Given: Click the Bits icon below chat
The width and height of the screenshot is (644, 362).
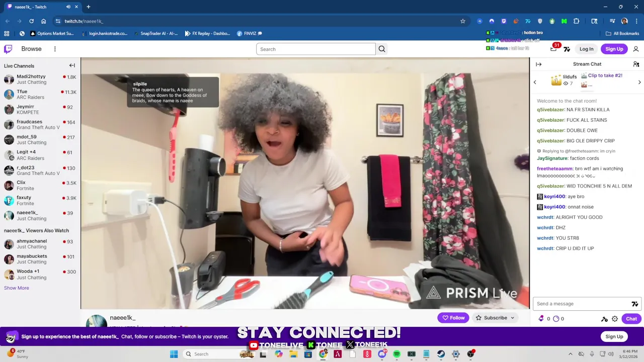Looking at the screenshot, I should point(541,318).
